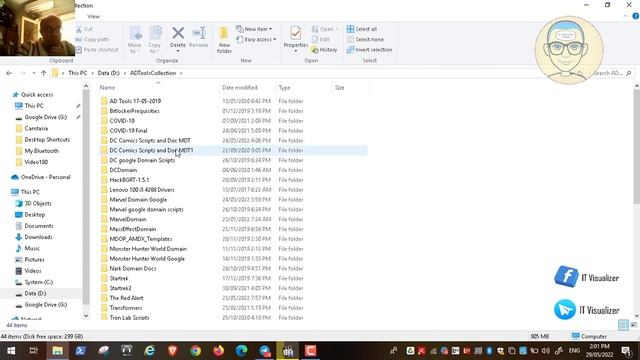The width and height of the screenshot is (640, 360).
Task: Go up one folder level arrow
Action: point(44,73)
